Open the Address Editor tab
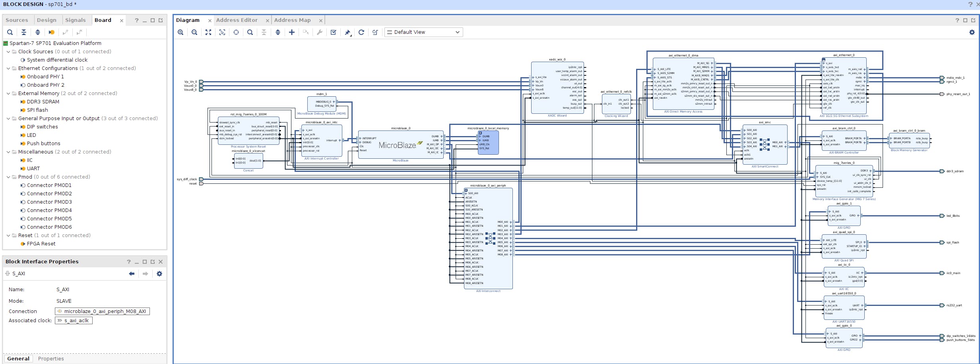This screenshot has width=980, height=364. point(237,20)
